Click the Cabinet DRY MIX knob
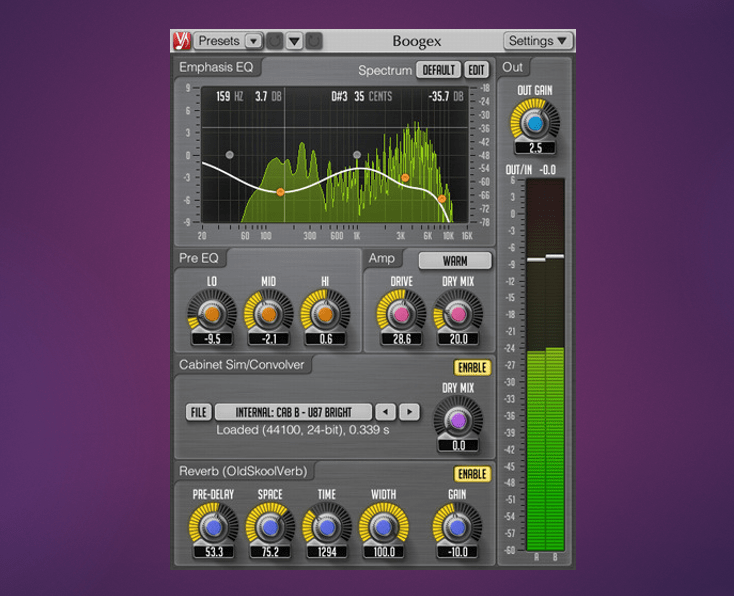 tap(458, 420)
